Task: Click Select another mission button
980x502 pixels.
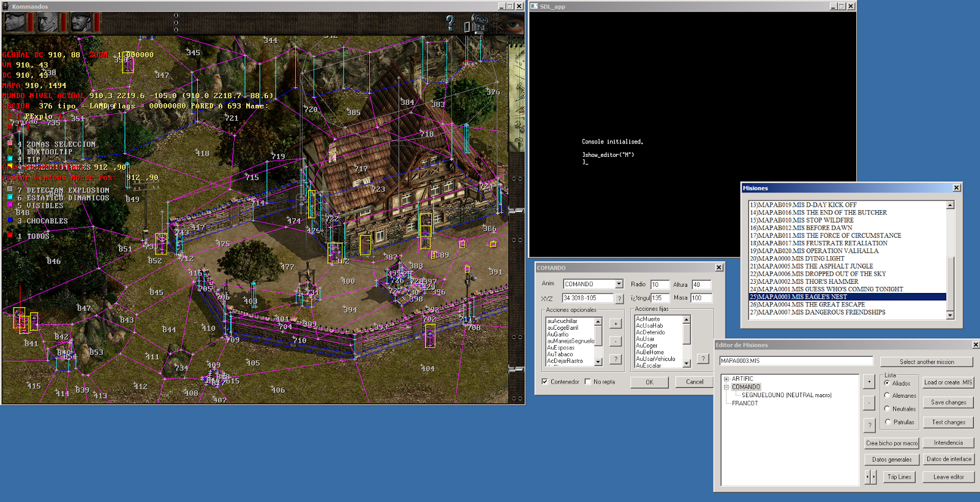Action: tap(927, 362)
